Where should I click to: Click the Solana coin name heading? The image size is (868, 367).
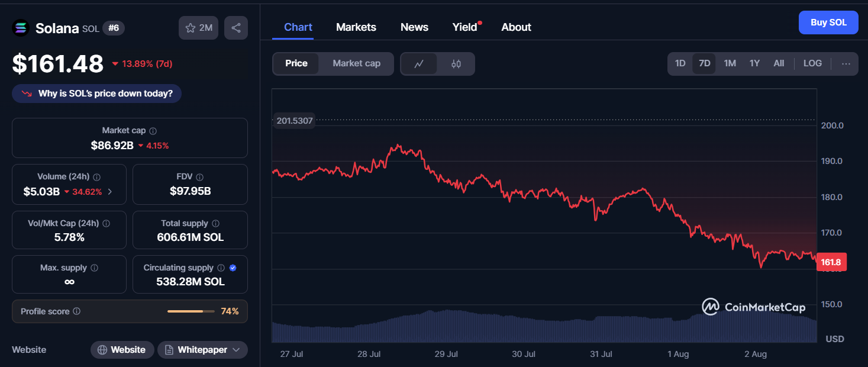(57, 28)
